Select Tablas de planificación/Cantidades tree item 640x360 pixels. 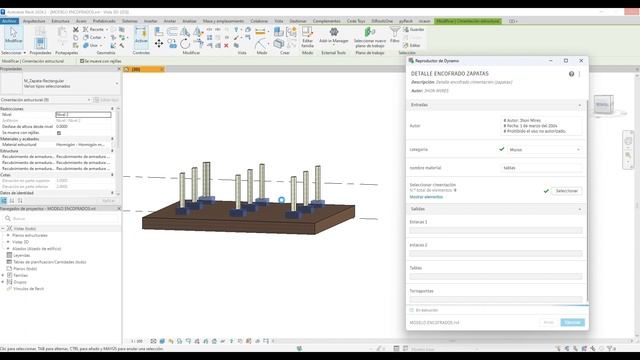(49, 262)
